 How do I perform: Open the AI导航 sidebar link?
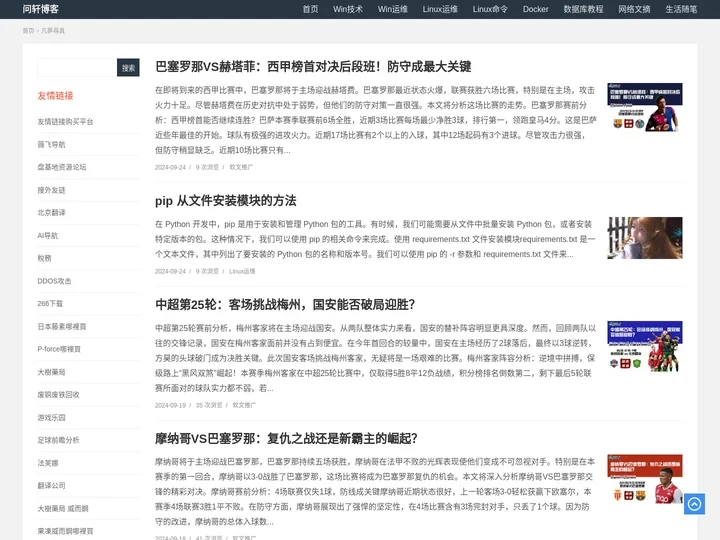click(x=48, y=236)
